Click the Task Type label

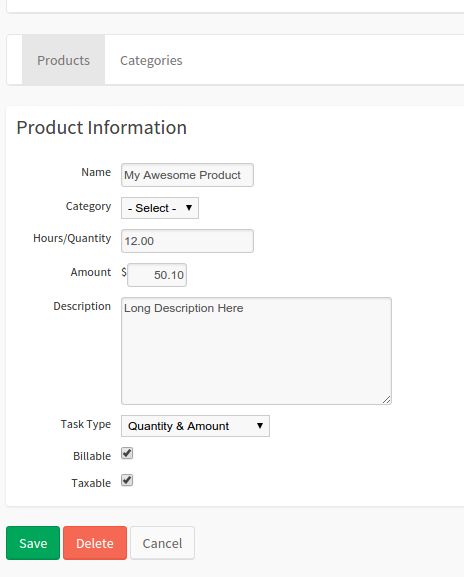pos(86,424)
